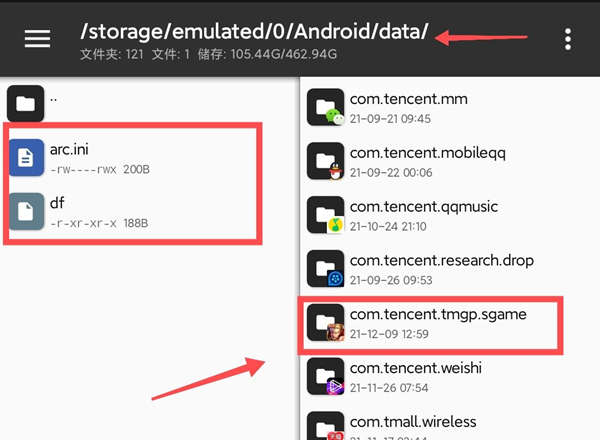Open the three-dot overflow menu
This screenshot has height=440, width=600.
point(568,39)
